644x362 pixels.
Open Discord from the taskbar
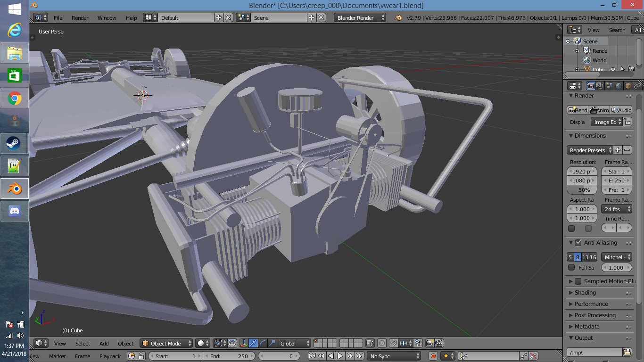pyautogui.click(x=15, y=211)
